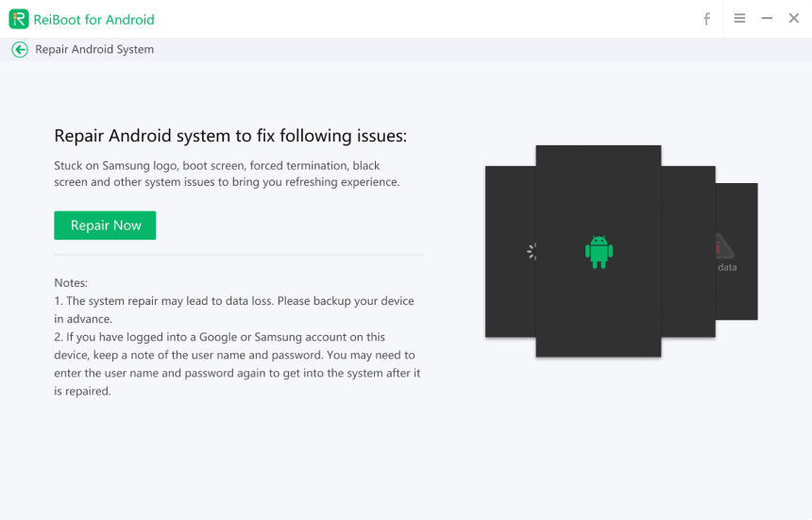Click the note about Google or Samsung account

(x=234, y=363)
